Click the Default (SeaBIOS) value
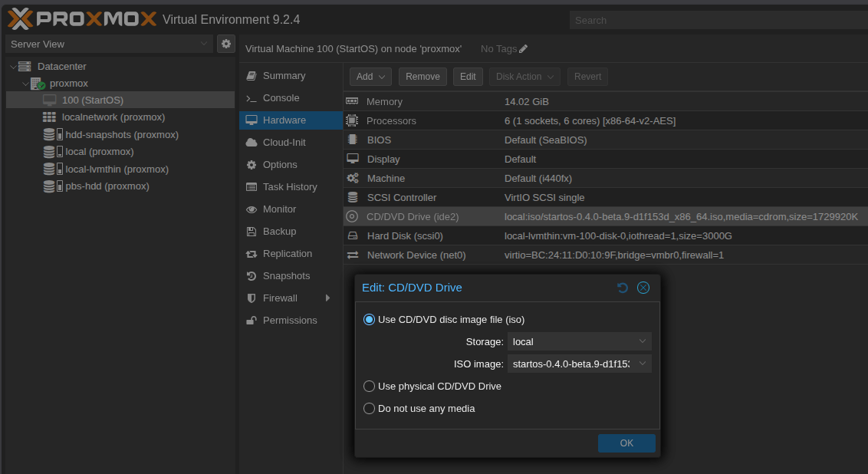 click(x=545, y=140)
